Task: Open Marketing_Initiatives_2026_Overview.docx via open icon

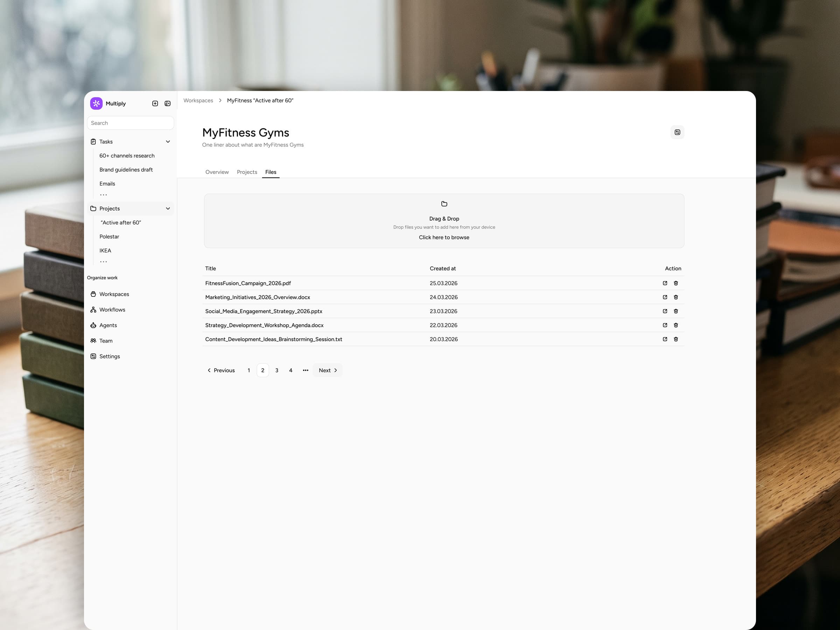Action: click(x=665, y=297)
